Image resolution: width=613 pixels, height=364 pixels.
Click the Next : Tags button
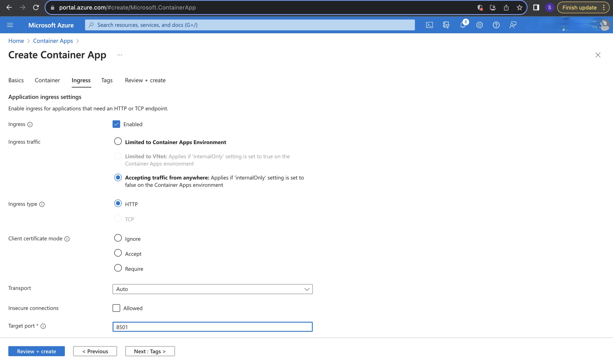[150, 351]
